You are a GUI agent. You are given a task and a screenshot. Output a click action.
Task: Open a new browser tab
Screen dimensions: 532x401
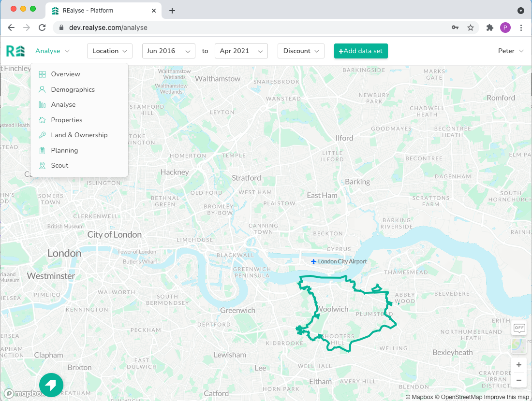pos(172,11)
